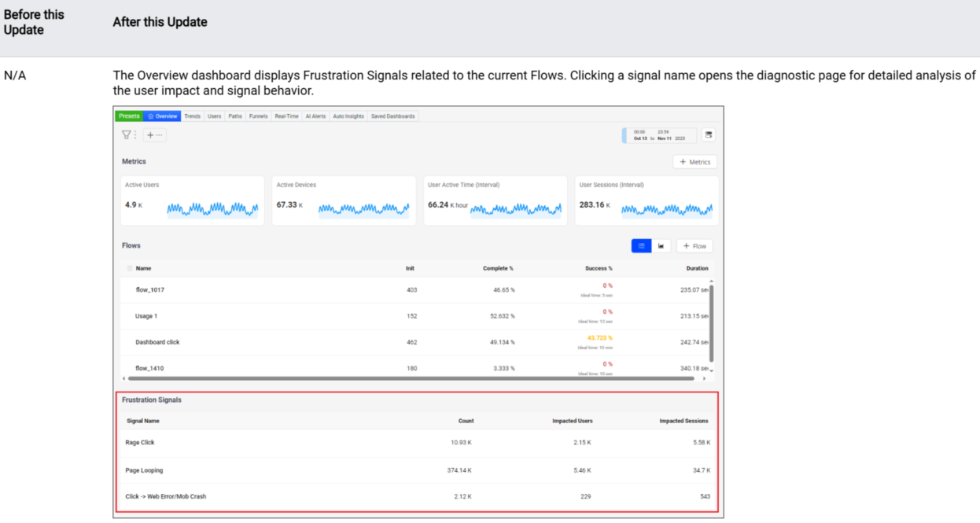The height and width of the screenshot is (523, 980).
Task: Click the Flows table scroll-down arrow
Action: [712, 369]
